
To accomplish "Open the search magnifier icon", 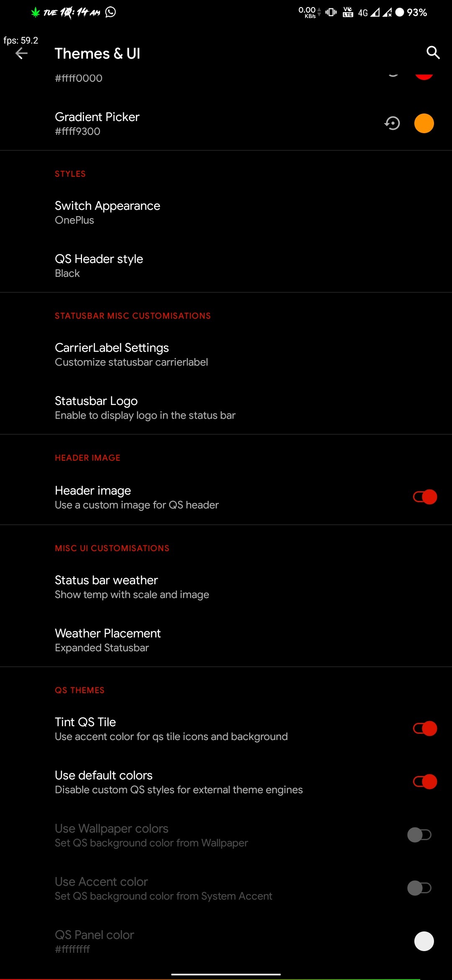I will (x=433, y=53).
